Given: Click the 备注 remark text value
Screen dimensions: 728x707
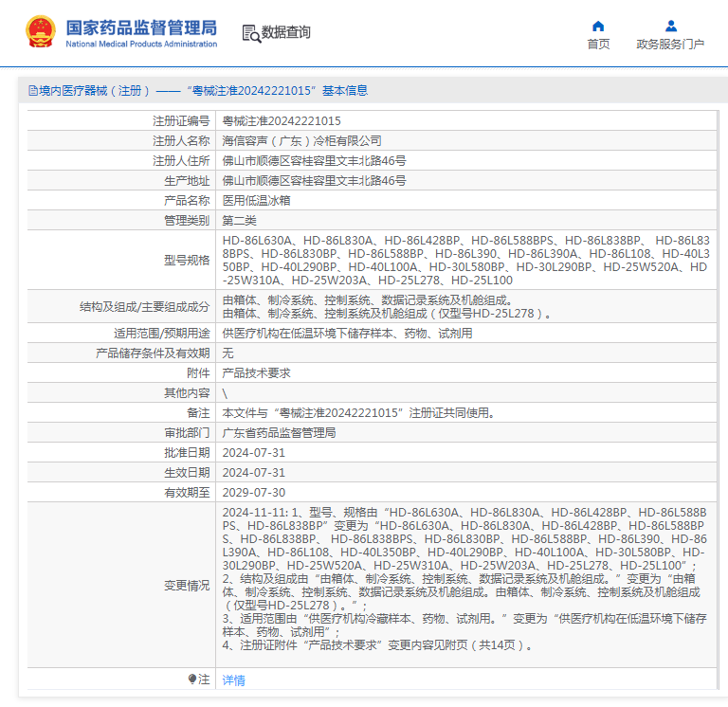Looking at the screenshot, I should [x=358, y=413].
